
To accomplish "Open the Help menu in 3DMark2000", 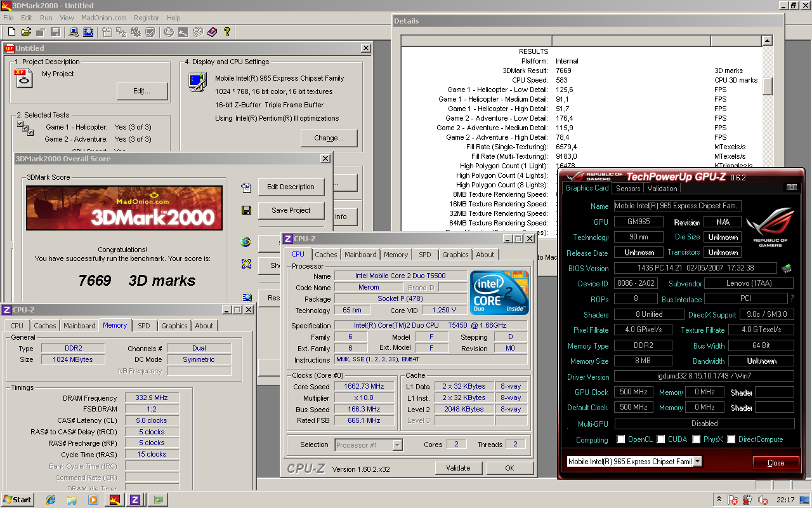I will tap(173, 18).
